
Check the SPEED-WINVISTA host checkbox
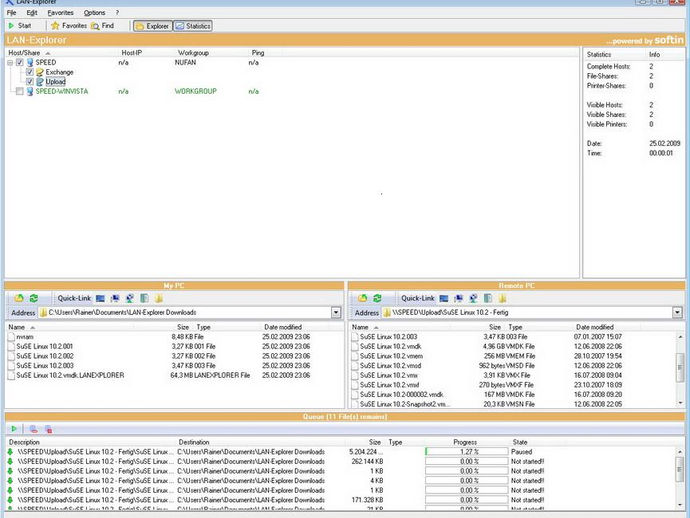coord(19,91)
